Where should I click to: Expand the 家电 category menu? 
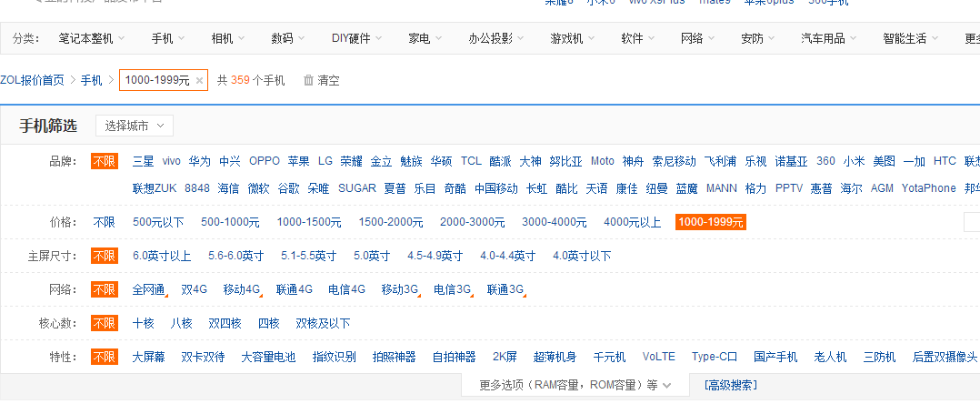pos(425,39)
